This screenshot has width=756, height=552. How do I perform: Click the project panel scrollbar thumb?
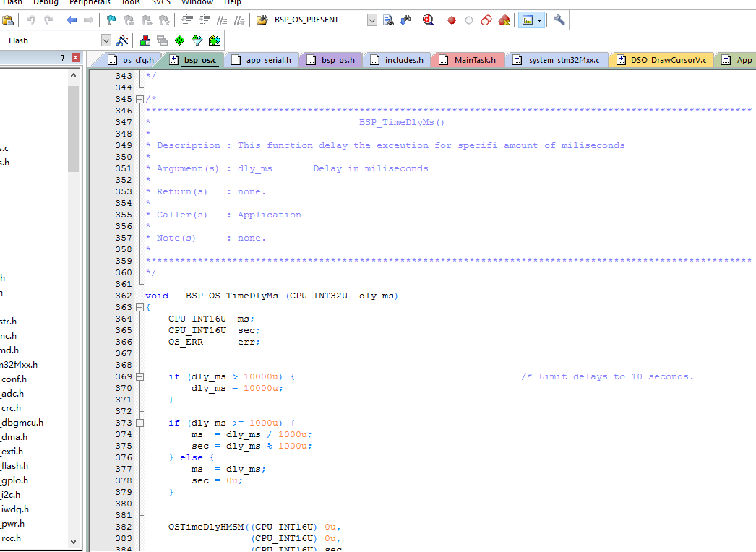(73, 128)
